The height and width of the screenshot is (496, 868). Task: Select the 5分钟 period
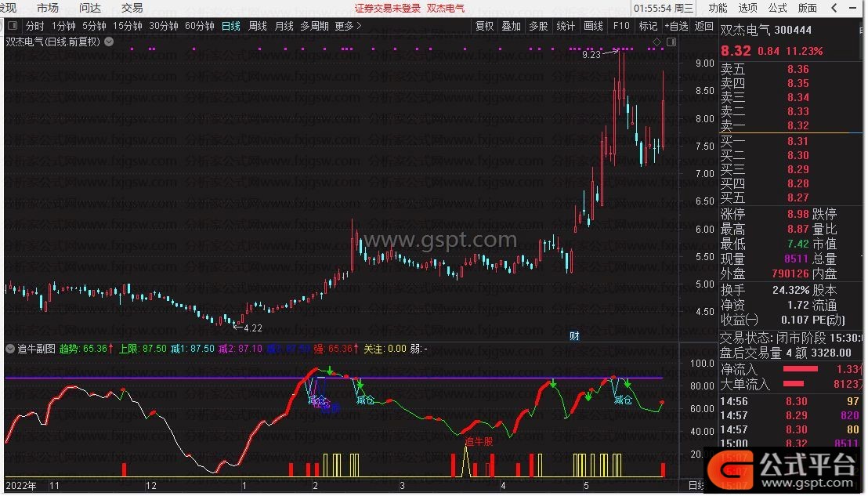[94, 26]
